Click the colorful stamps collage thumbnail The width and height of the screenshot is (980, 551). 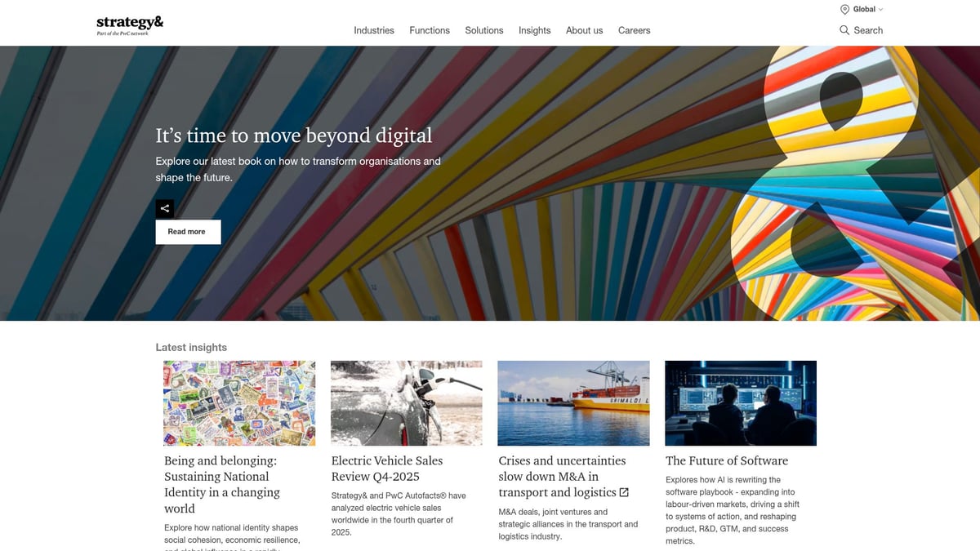(239, 403)
